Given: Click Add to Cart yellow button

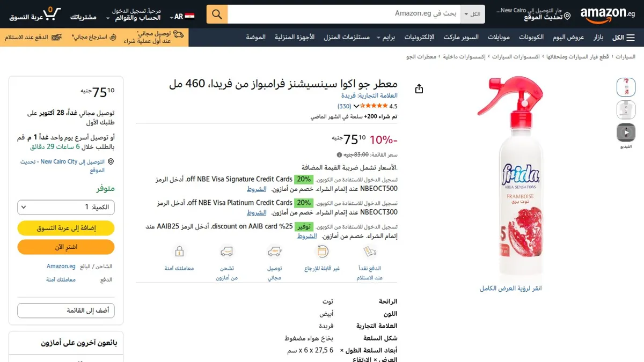Looking at the screenshot, I should pos(66,228).
